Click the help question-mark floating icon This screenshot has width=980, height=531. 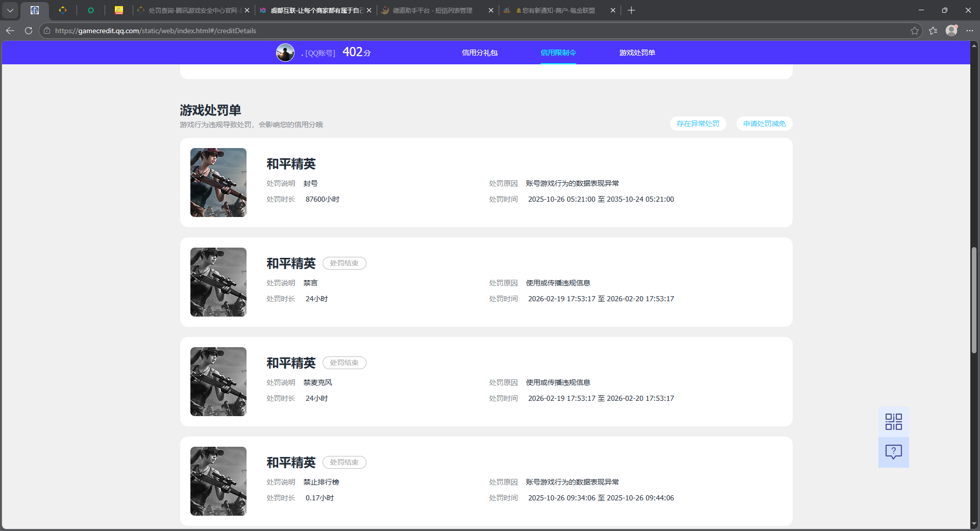[x=893, y=452]
